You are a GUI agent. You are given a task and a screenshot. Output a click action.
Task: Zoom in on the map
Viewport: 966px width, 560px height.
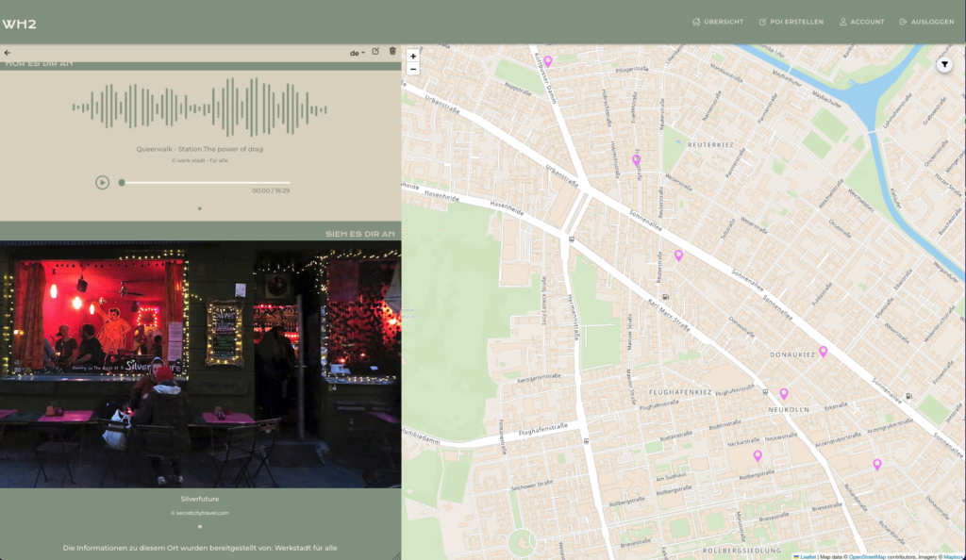point(412,57)
